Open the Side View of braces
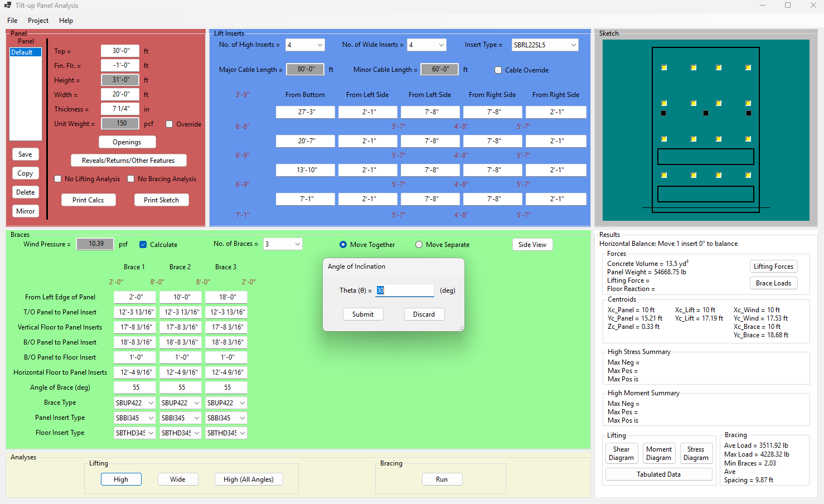The image size is (824, 504). tap(532, 245)
